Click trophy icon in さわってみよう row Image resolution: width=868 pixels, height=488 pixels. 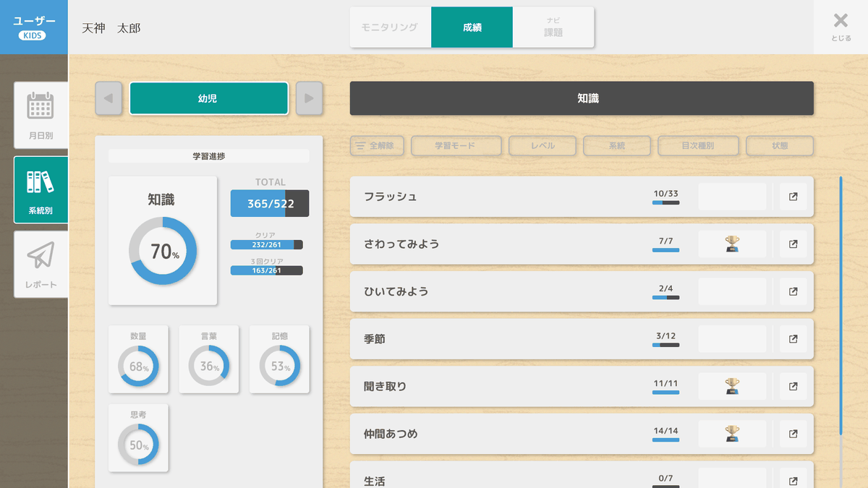[732, 244]
